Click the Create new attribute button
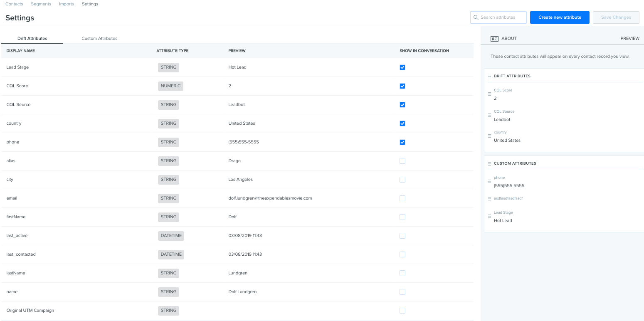Image resolution: width=644 pixels, height=321 pixels. (560, 17)
